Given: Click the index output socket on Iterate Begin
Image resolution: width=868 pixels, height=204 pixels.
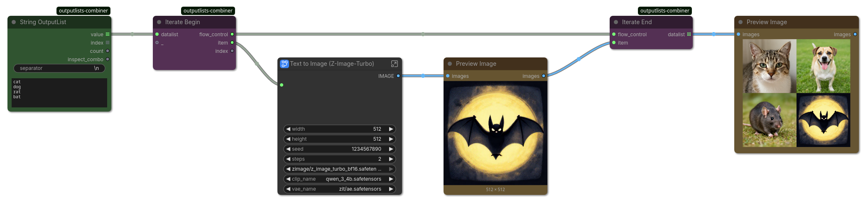Looking at the screenshot, I should [x=232, y=51].
